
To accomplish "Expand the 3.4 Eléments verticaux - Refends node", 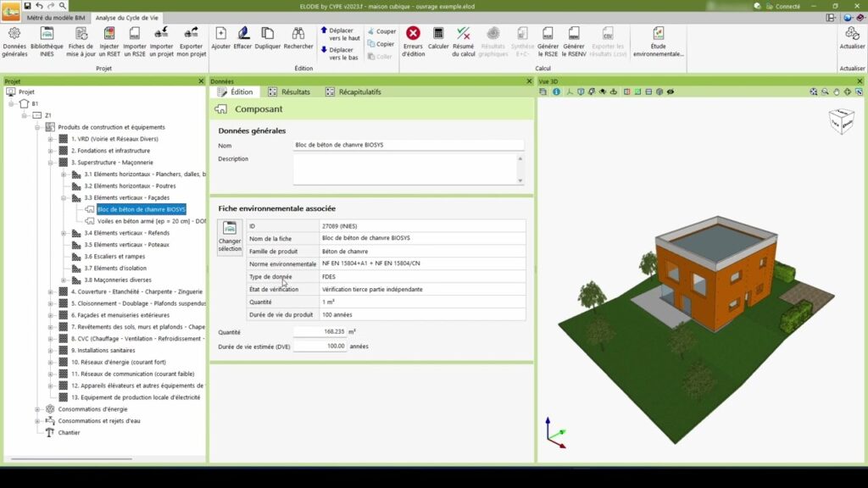I will (x=63, y=233).
